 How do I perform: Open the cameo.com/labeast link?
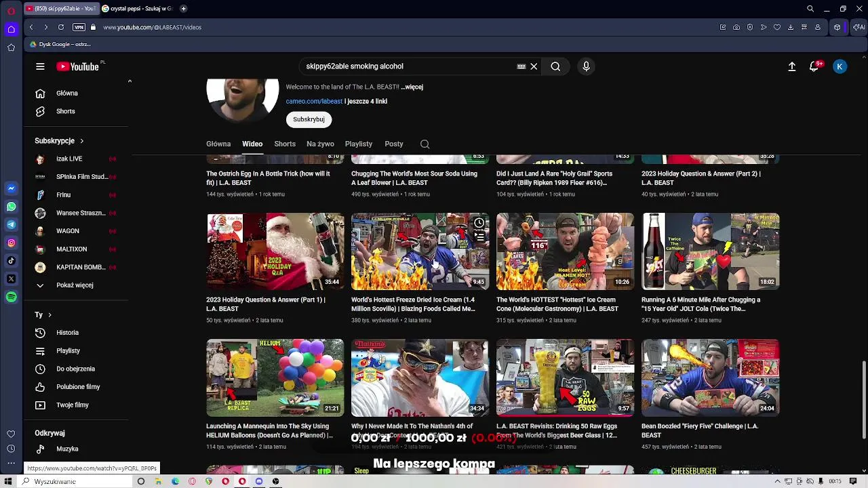314,101
